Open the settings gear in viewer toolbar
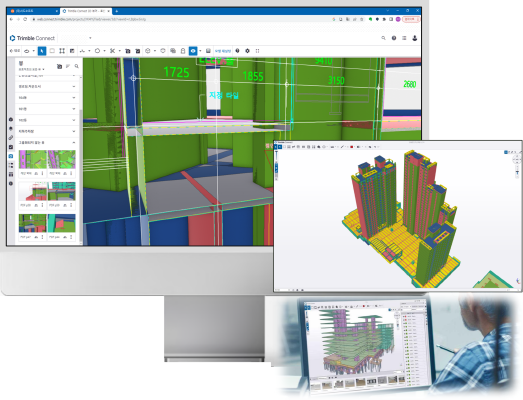The width and height of the screenshot is (523, 400). [247, 51]
